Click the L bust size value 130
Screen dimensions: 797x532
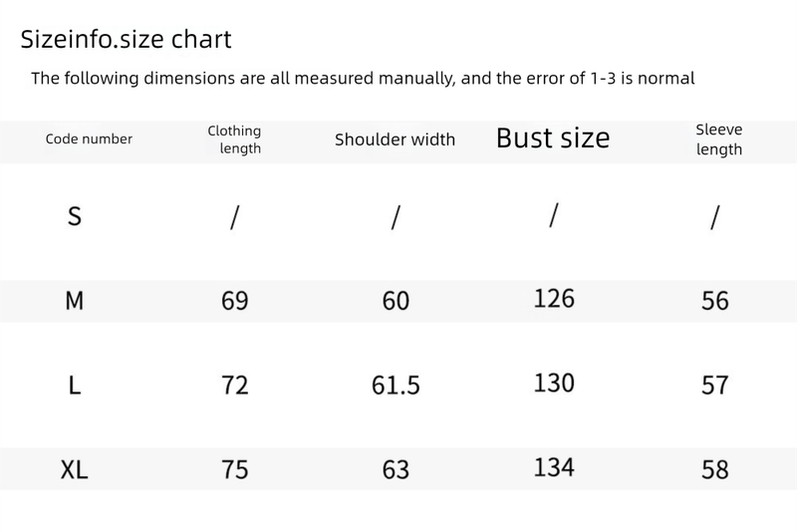pyautogui.click(x=554, y=383)
